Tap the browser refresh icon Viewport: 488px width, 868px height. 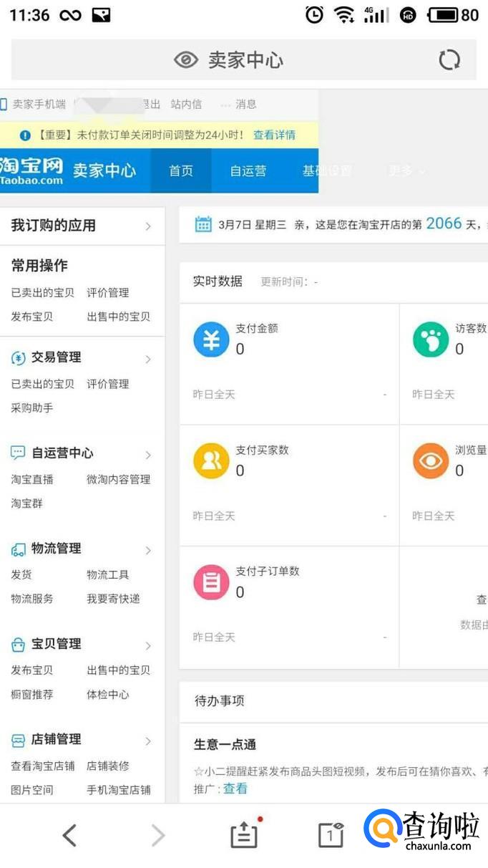click(449, 60)
